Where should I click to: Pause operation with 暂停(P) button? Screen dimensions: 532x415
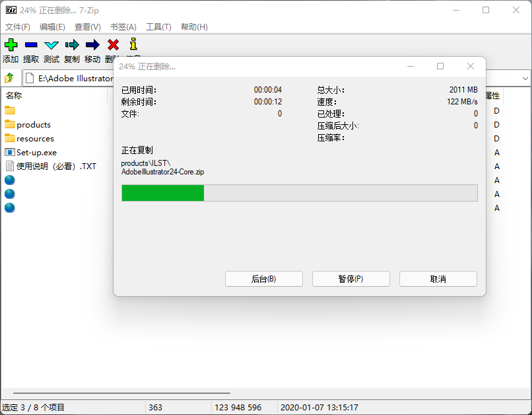point(350,279)
